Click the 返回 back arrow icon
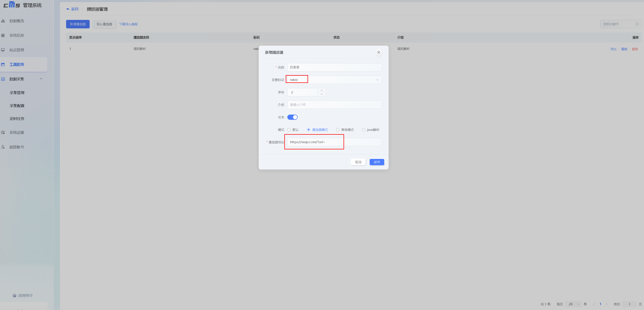This screenshot has height=310, width=644. point(68,9)
